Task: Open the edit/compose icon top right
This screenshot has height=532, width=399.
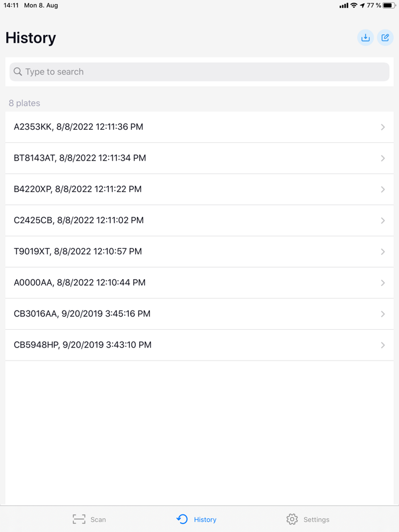Action: click(x=385, y=38)
